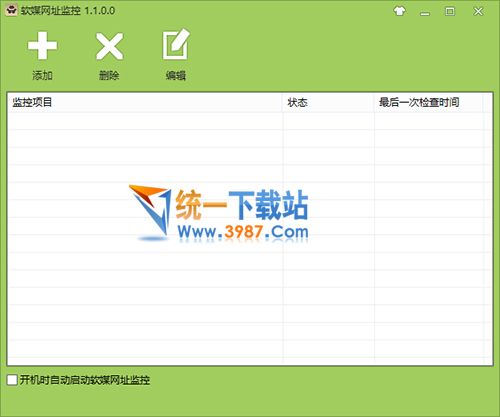Click the X-shaped delete icon in the toolbar

pos(109,46)
